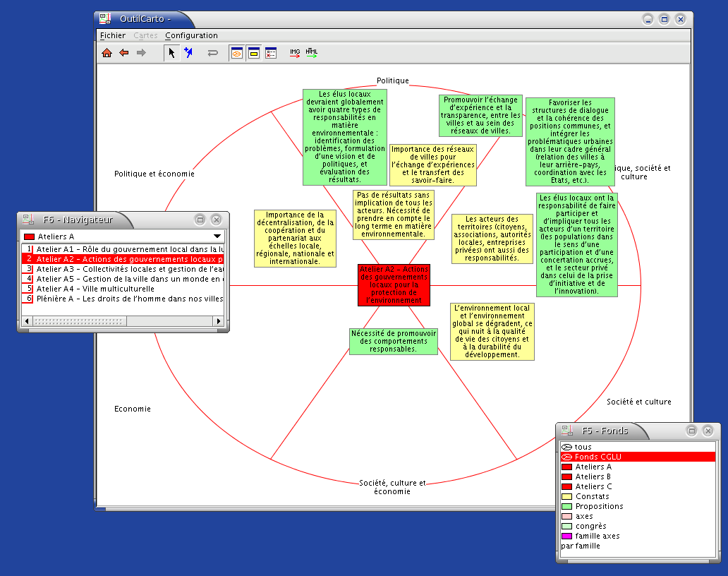Select 'tous' in the Fonds panel
728x576 pixels.
click(583, 447)
